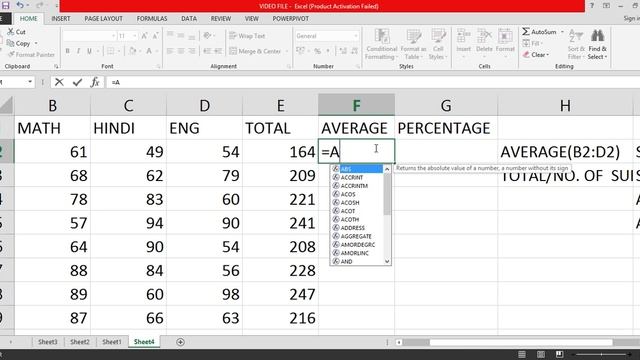This screenshot has height=360, width=640.
Task: Switch to Sheet2 tab
Action: pos(80,342)
